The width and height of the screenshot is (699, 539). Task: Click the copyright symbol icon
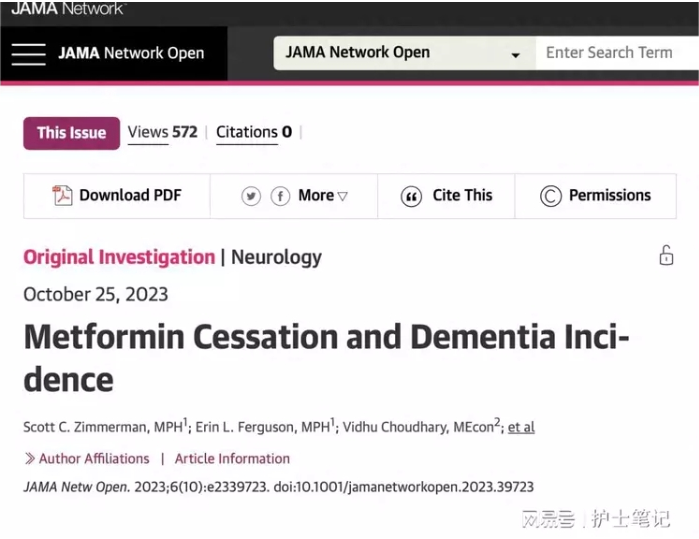tap(551, 196)
